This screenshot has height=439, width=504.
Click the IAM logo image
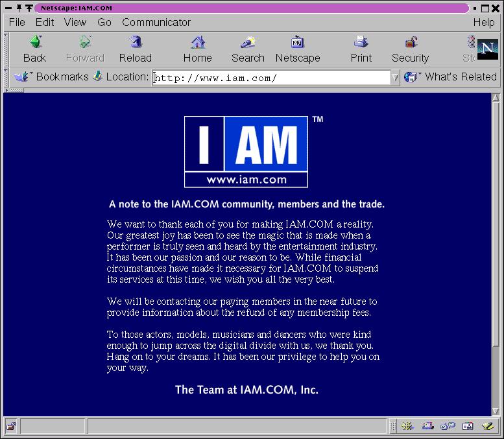(x=246, y=152)
